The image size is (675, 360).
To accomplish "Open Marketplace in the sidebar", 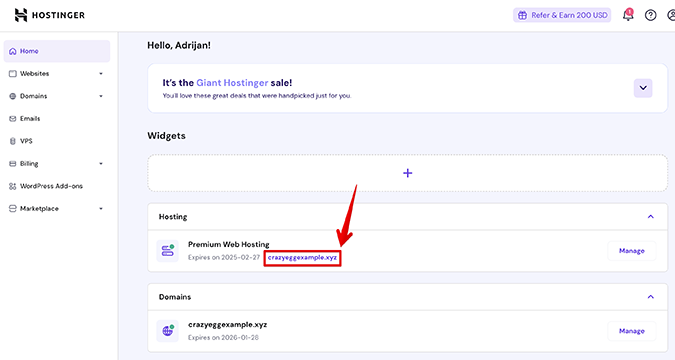I will (57, 208).
